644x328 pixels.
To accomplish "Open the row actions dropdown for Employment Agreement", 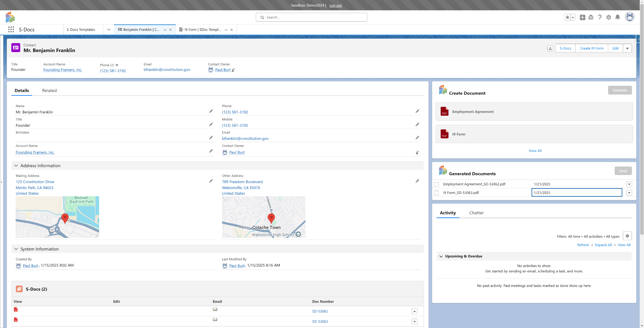I will tap(629, 184).
